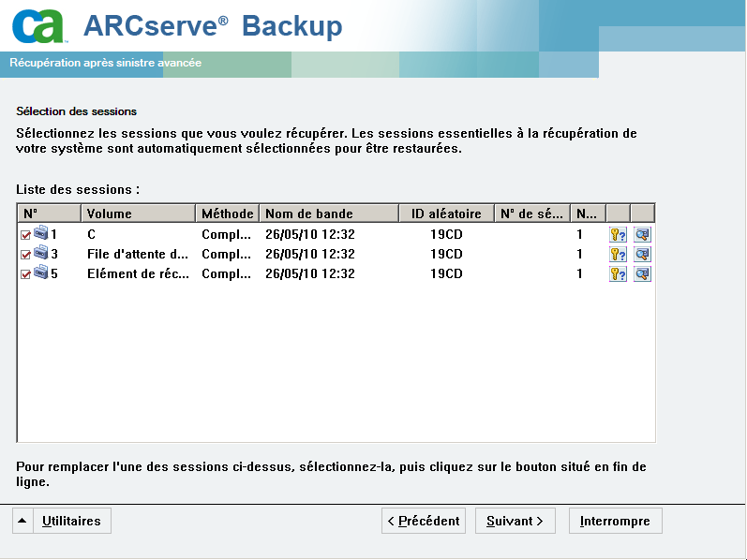Sort by the Volume column header
The width and height of the screenshot is (747, 560).
pos(139,214)
